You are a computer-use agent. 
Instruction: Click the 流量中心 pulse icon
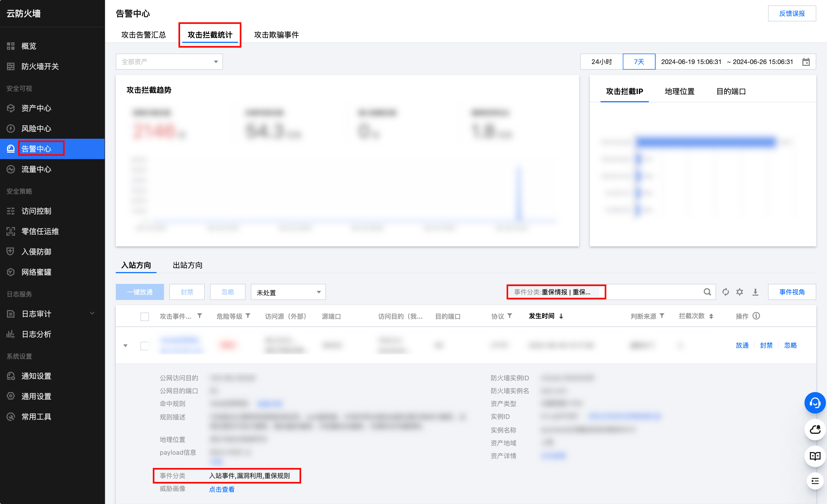(x=11, y=169)
